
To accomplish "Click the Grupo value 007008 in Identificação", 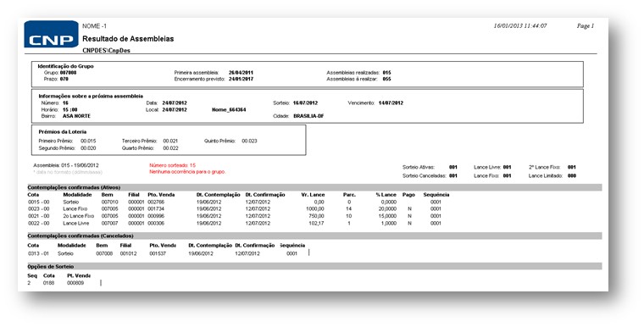I will click(68, 73).
